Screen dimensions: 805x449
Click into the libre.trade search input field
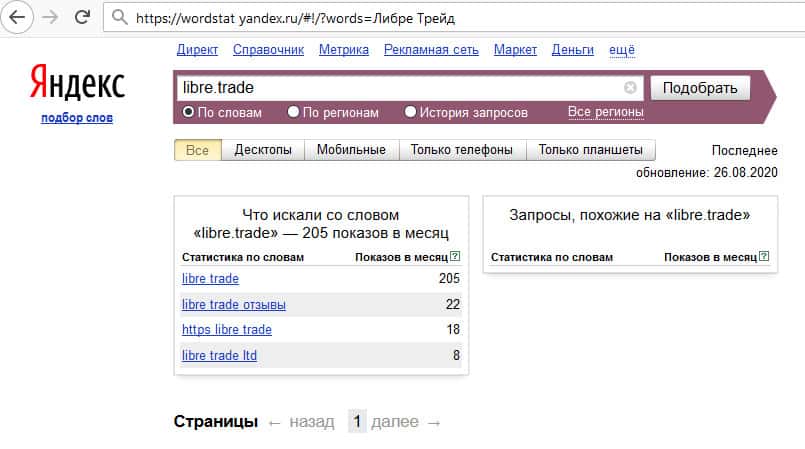point(400,88)
